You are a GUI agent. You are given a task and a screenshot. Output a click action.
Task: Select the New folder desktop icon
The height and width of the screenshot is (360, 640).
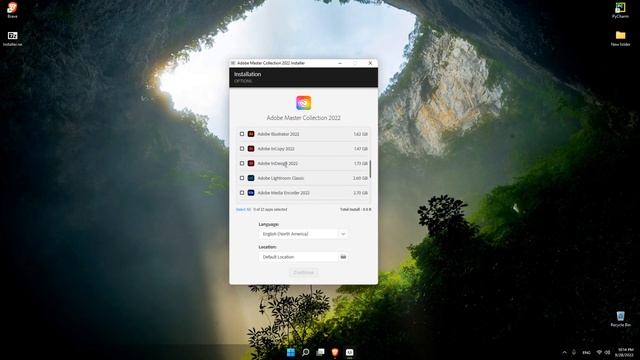pyautogui.click(x=620, y=38)
